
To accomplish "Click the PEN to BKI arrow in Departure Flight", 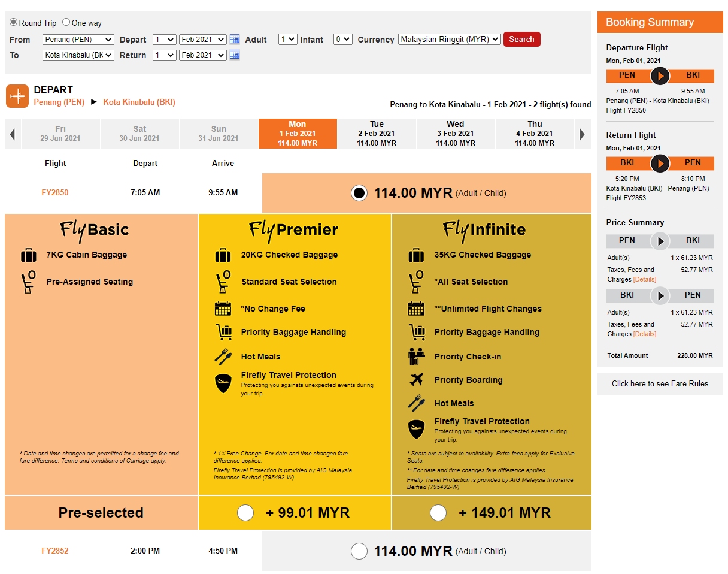I will [660, 75].
